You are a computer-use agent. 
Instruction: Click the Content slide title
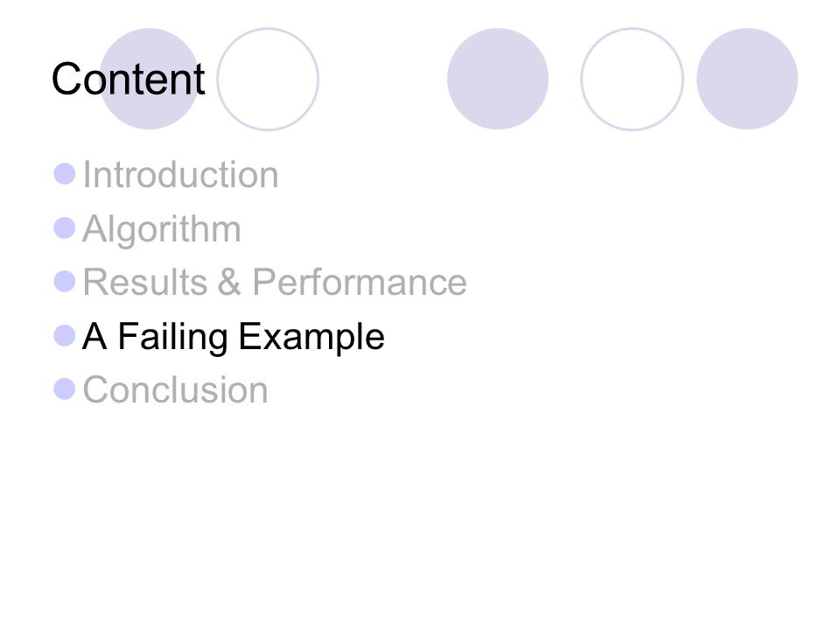pyautogui.click(x=128, y=79)
